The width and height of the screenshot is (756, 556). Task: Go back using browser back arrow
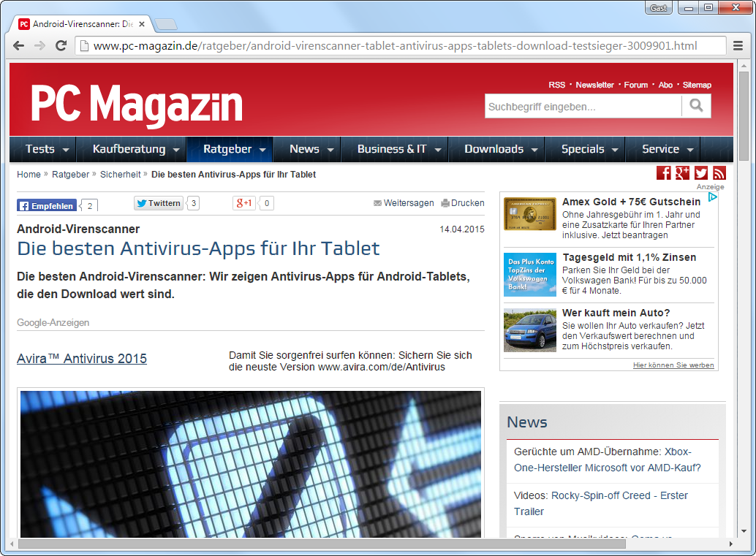coord(19,46)
